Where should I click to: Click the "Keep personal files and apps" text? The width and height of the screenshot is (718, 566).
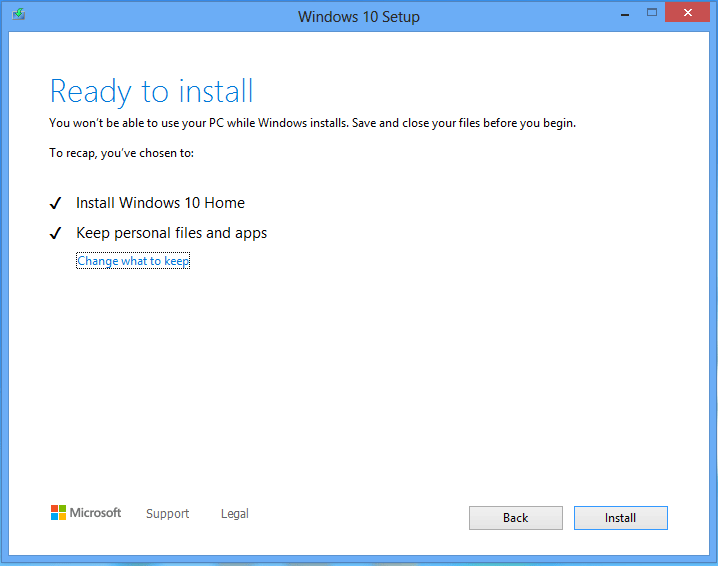171,233
